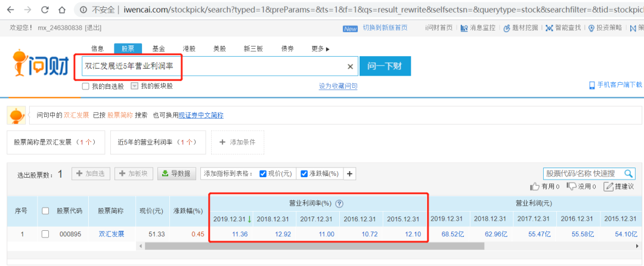Click the 54.10亿 cell for 2015.12.31
This screenshot has height=266, width=644.
coord(626,234)
